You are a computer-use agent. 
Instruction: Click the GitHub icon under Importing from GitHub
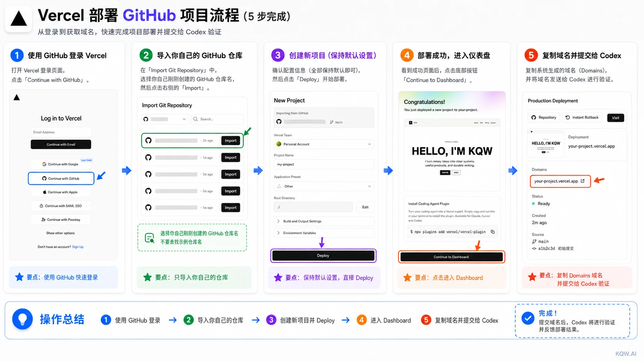pyautogui.click(x=279, y=122)
